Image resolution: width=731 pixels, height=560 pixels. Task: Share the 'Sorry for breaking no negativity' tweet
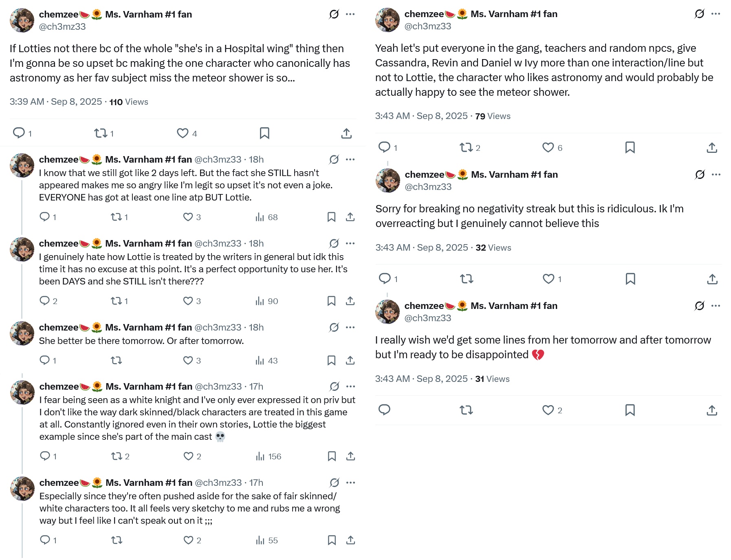(712, 279)
